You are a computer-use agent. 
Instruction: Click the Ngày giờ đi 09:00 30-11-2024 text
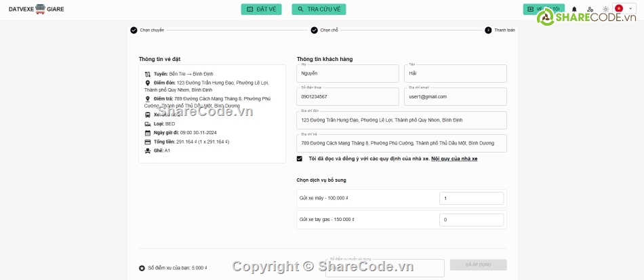185,133
